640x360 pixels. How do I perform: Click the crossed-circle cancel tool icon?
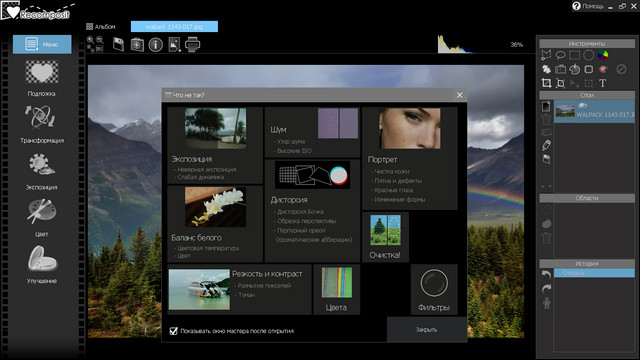click(621, 69)
